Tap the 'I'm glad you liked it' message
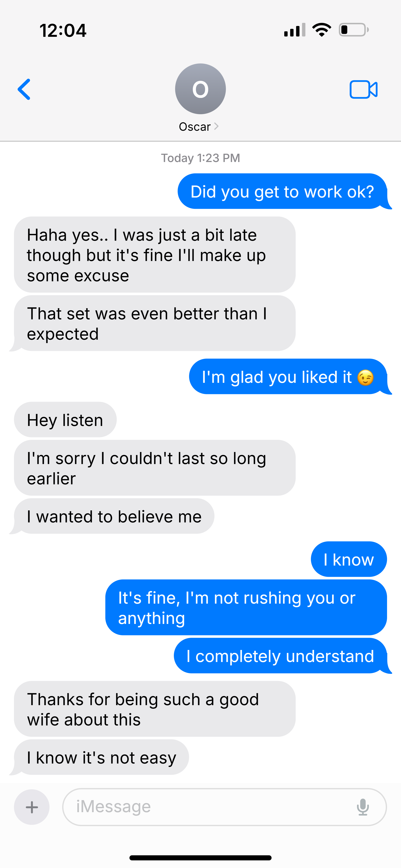The height and width of the screenshot is (868, 401). point(288,377)
